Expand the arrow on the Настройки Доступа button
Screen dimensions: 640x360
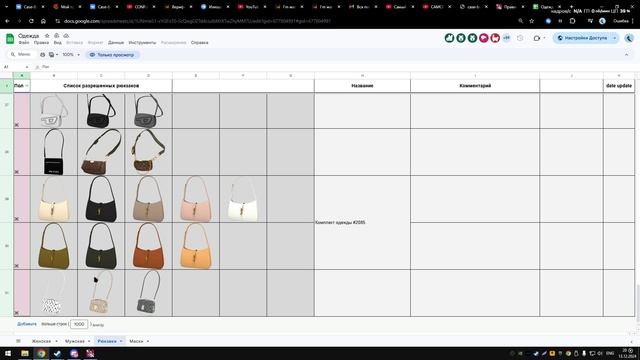pyautogui.click(x=615, y=38)
